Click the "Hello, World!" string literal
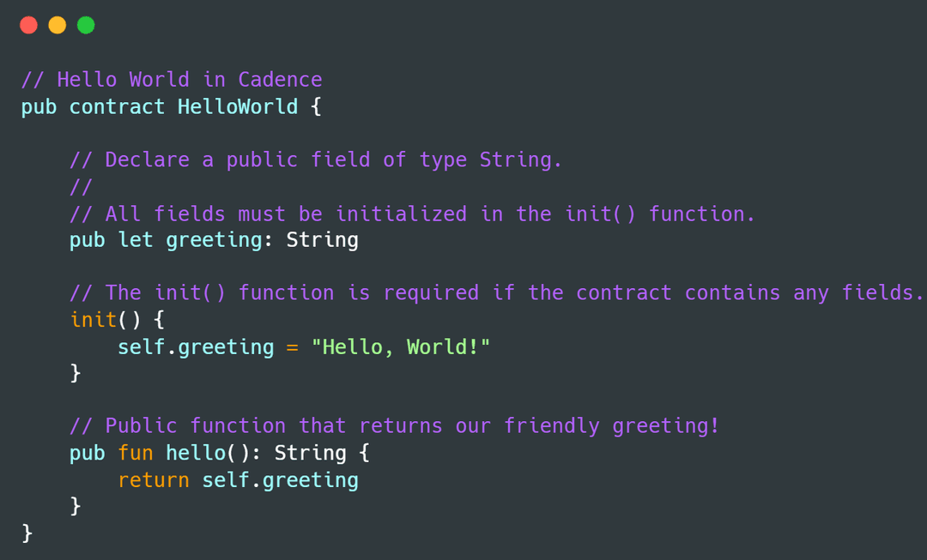 tap(401, 347)
